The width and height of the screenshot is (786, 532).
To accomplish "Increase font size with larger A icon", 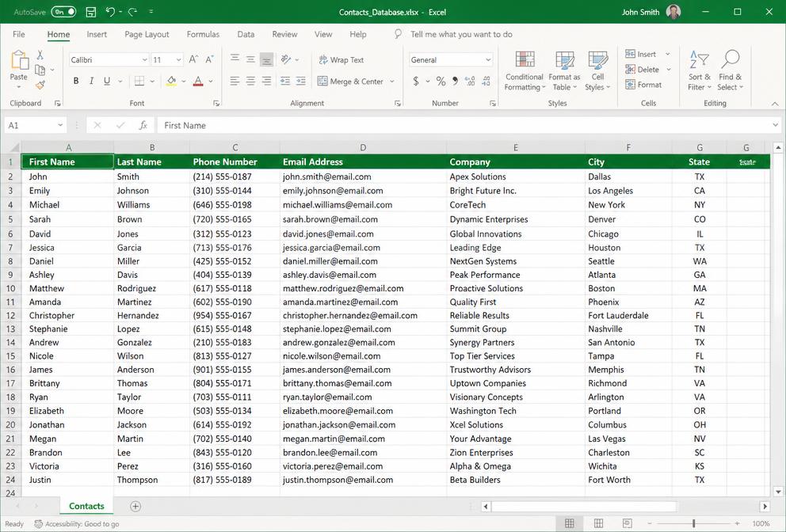I will (x=193, y=59).
